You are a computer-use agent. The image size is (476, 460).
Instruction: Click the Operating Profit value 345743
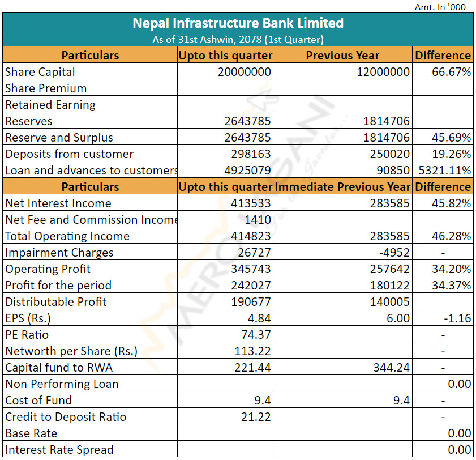click(x=251, y=269)
